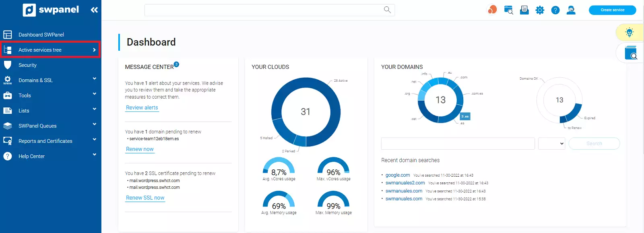Click the save disk icon in header
644x233 pixels.
(x=524, y=10)
